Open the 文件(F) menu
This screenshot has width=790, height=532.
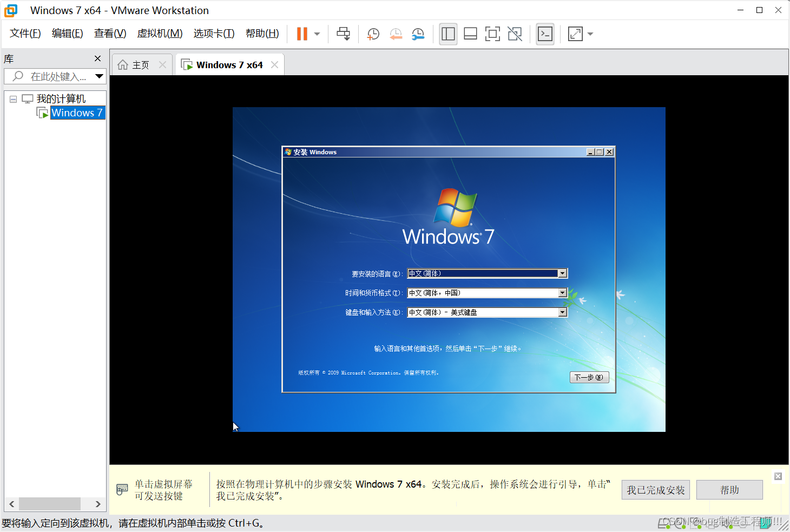[25, 34]
